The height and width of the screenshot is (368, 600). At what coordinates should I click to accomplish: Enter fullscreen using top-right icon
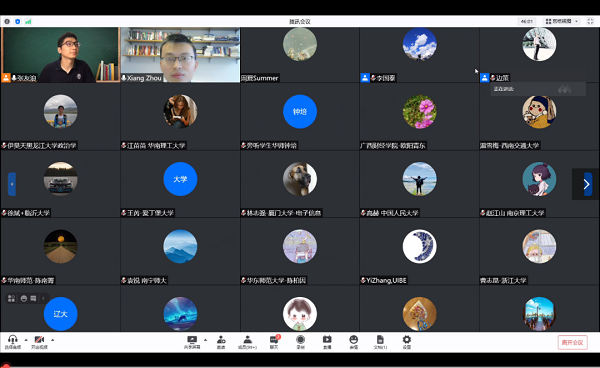pos(590,21)
